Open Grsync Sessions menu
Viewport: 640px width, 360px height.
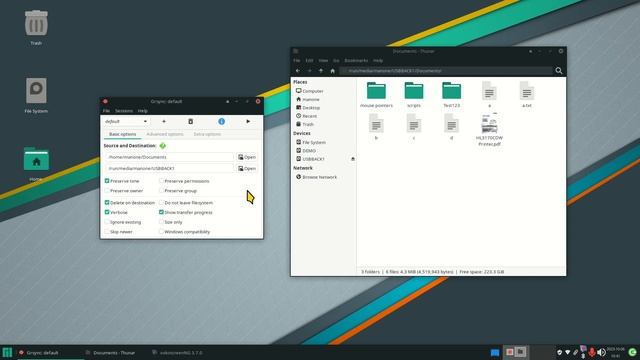tap(124, 111)
